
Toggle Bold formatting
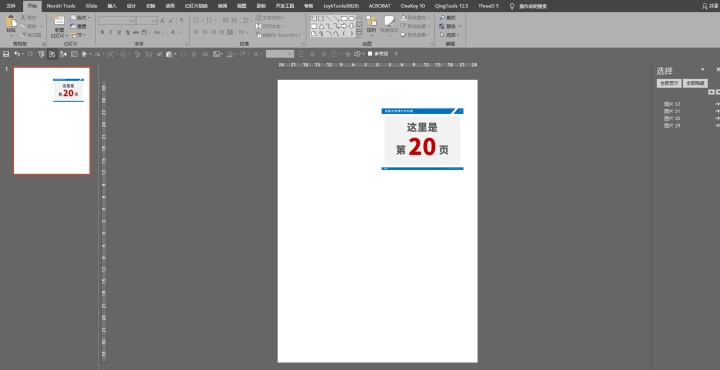click(x=102, y=32)
